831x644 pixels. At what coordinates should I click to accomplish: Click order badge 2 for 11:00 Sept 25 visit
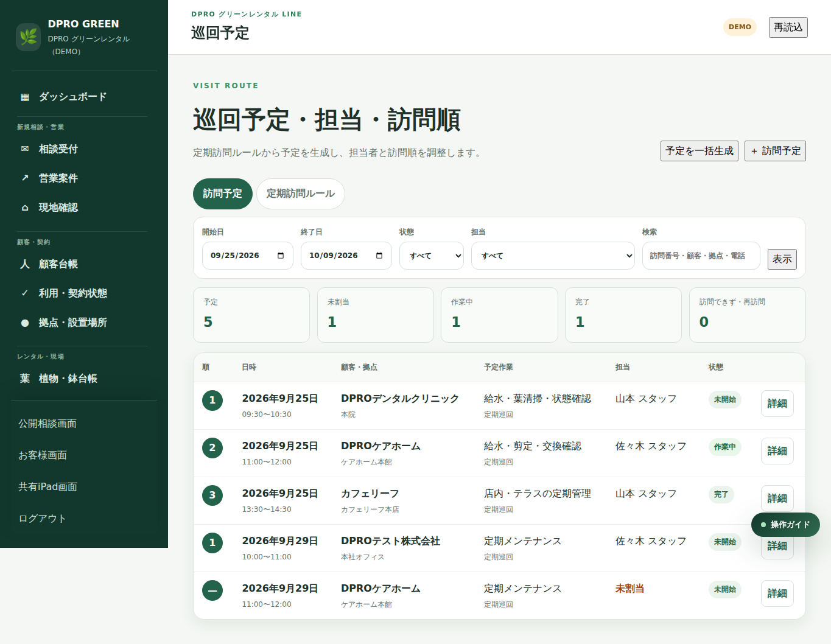point(212,447)
